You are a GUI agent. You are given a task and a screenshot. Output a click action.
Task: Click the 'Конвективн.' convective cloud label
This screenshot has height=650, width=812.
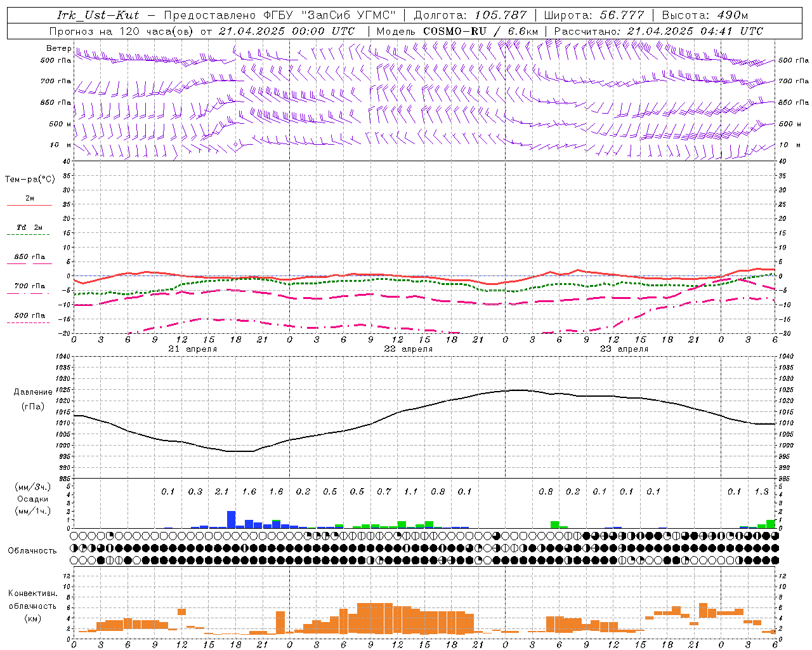(32, 594)
